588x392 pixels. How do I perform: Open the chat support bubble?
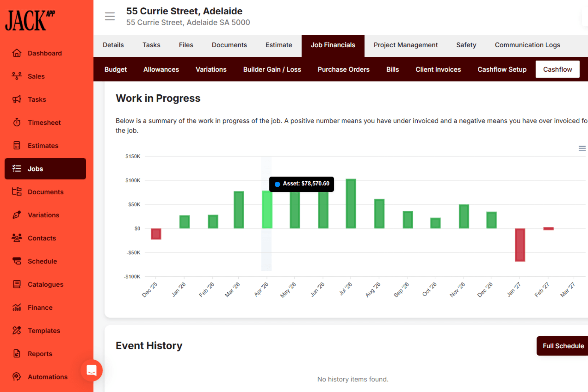[x=92, y=370]
